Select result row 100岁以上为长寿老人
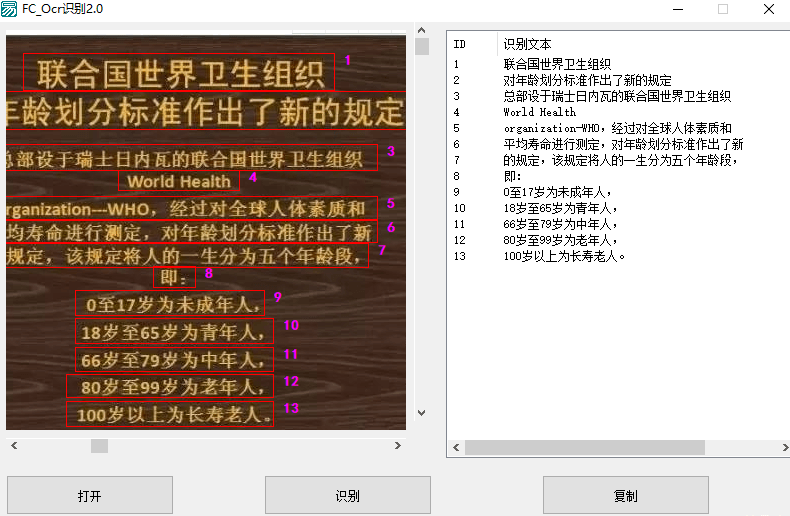 pos(619,256)
